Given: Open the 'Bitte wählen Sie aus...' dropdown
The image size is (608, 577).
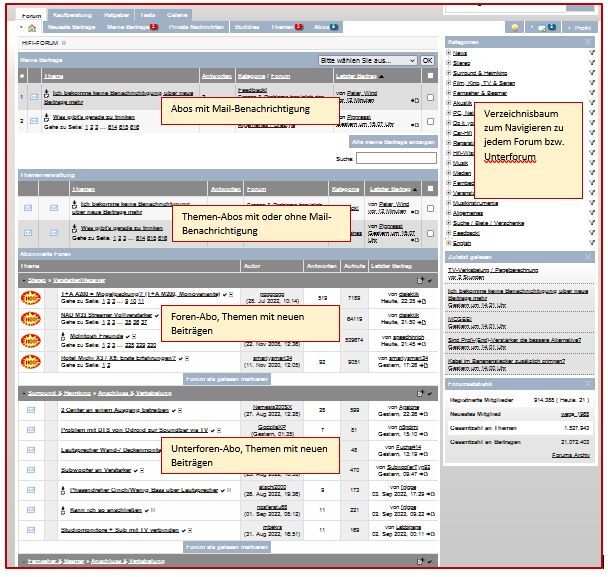Looking at the screenshot, I should (368, 60).
